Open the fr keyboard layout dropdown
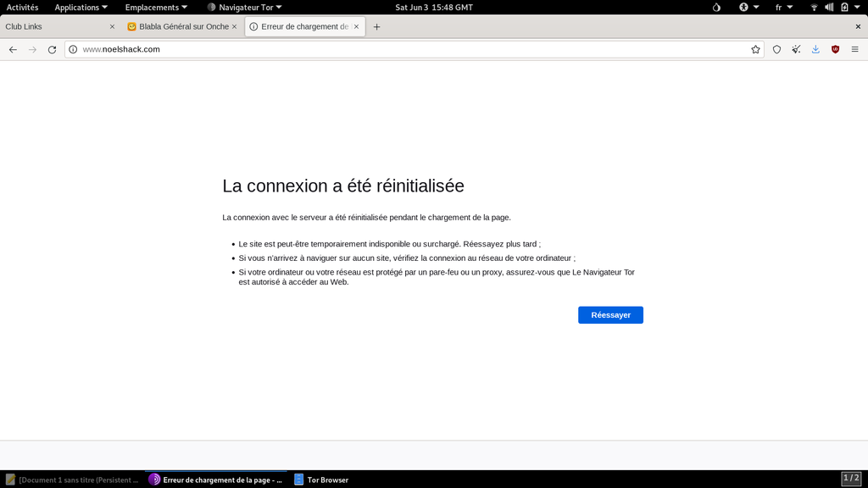Screen dimensions: 868x488 (783, 7)
